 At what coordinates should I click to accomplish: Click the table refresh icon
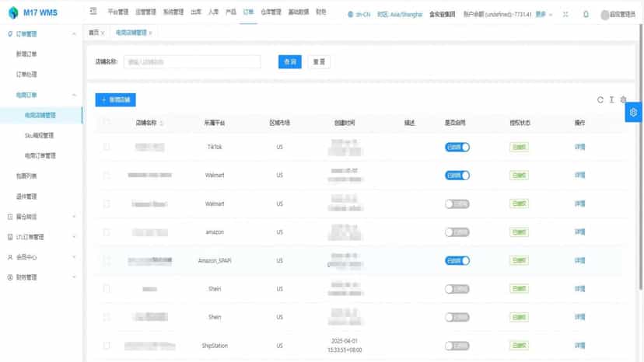pos(600,99)
